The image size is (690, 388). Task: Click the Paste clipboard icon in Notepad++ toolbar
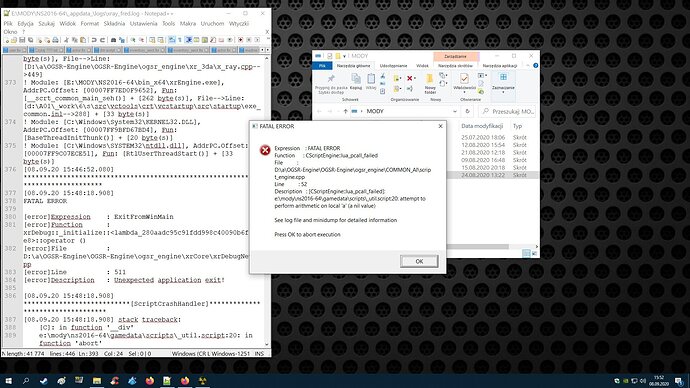point(84,40)
